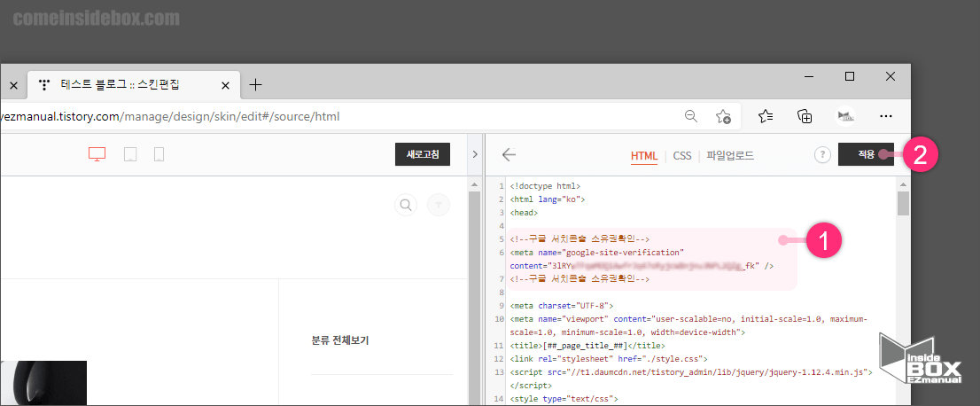Open 분류 전체보기 in the preview
The width and height of the screenshot is (980, 406).
340,341
